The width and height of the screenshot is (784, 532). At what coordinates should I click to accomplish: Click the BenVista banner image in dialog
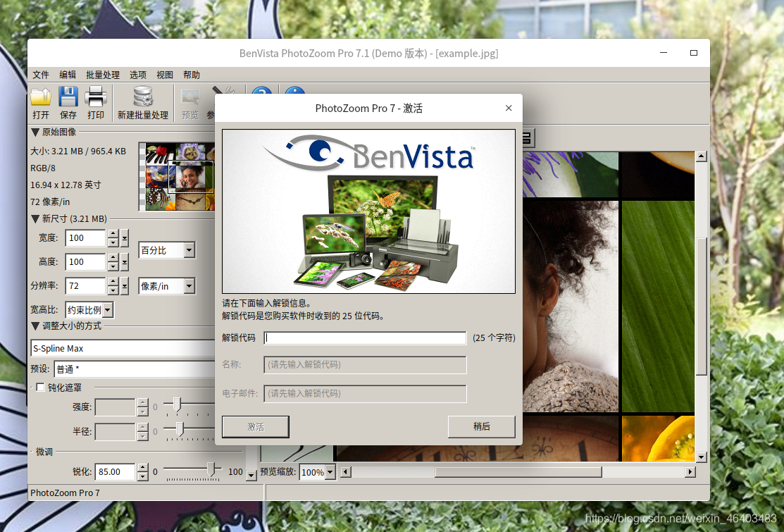point(368,211)
